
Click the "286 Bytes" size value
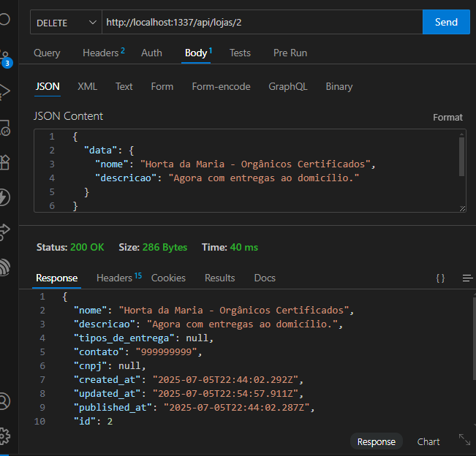pyautogui.click(x=165, y=247)
